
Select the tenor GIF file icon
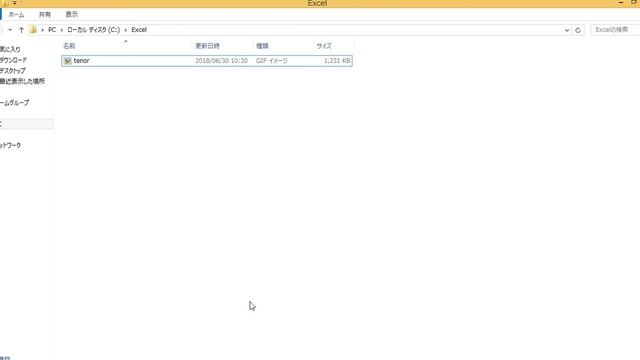67,61
